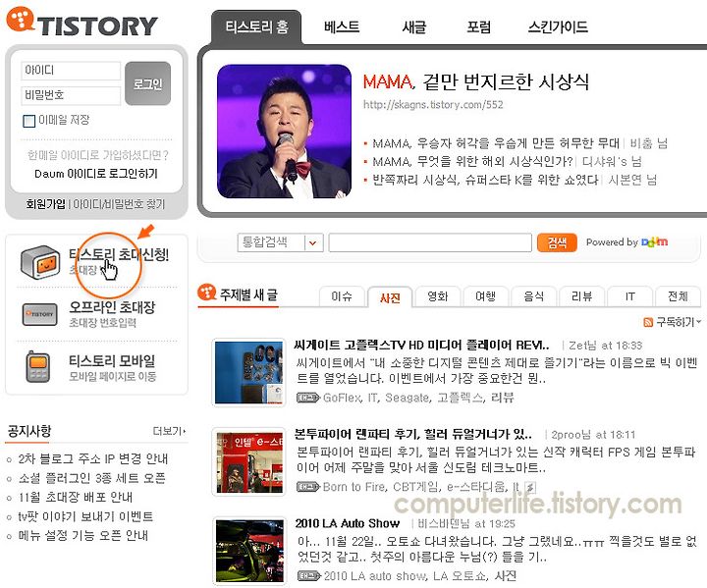Click the orange icon beside 주제별 새 글

207,293
